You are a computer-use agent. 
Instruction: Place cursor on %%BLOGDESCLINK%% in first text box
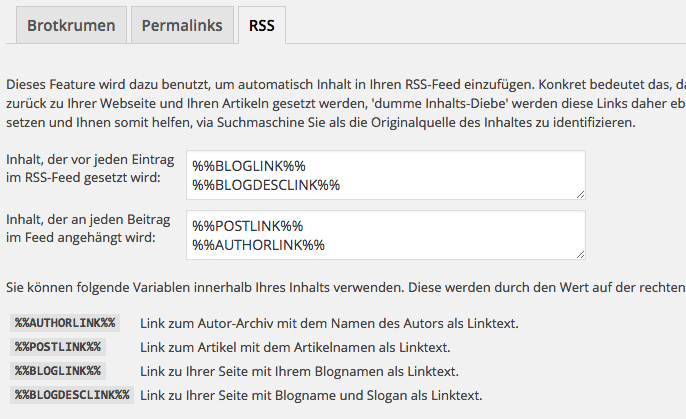(266, 185)
